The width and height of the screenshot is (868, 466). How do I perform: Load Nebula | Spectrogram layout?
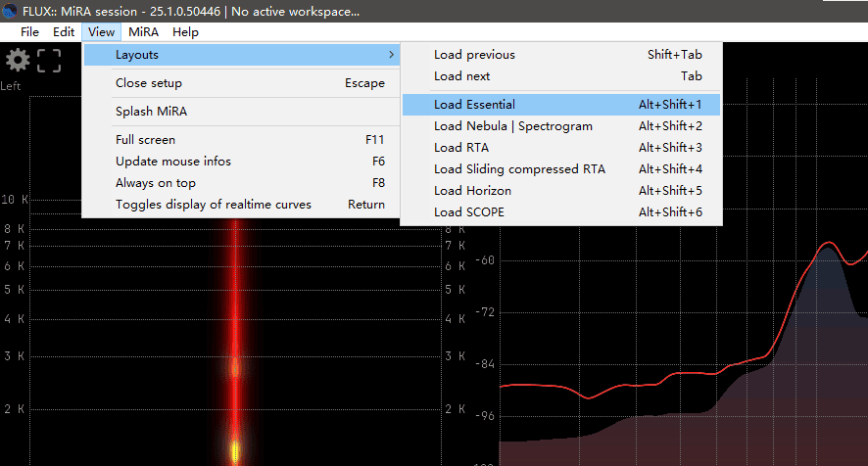click(560, 126)
